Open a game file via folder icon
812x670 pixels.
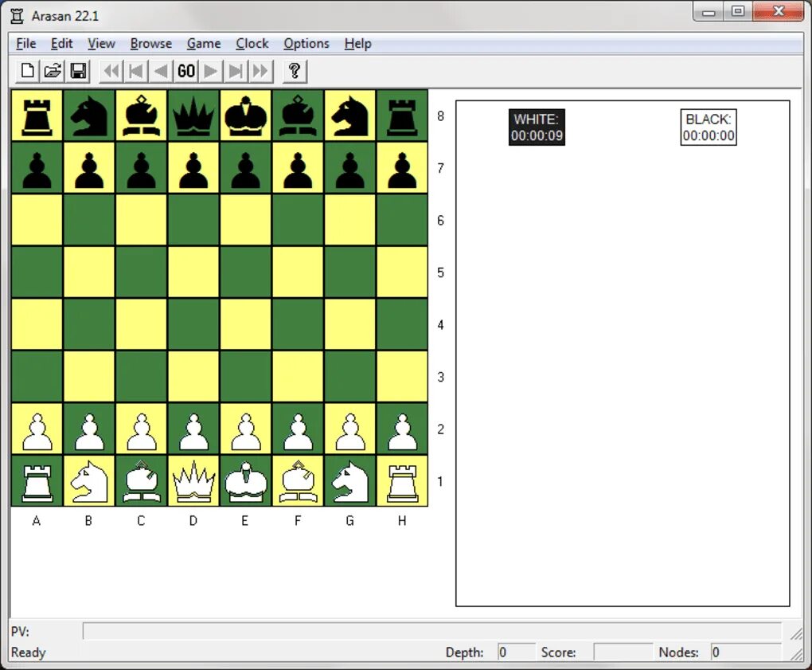(53, 71)
